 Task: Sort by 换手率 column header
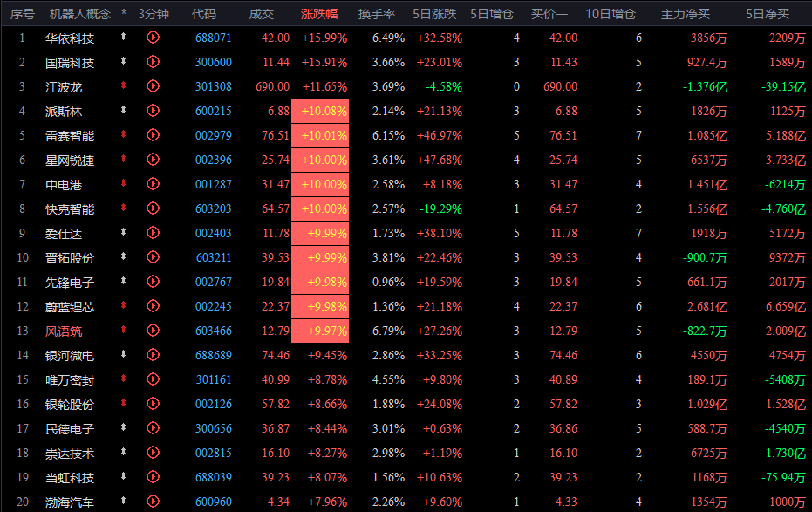pos(377,14)
